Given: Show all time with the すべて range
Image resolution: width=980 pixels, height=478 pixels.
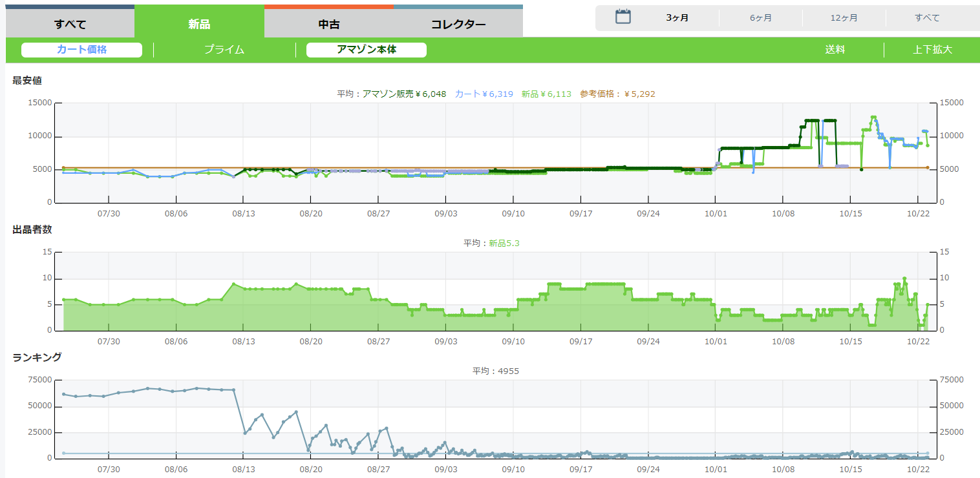Looking at the screenshot, I should tap(927, 18).
